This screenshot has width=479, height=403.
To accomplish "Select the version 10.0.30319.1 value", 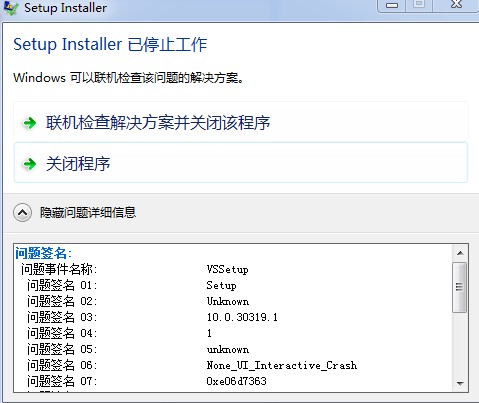I will coord(242,317).
